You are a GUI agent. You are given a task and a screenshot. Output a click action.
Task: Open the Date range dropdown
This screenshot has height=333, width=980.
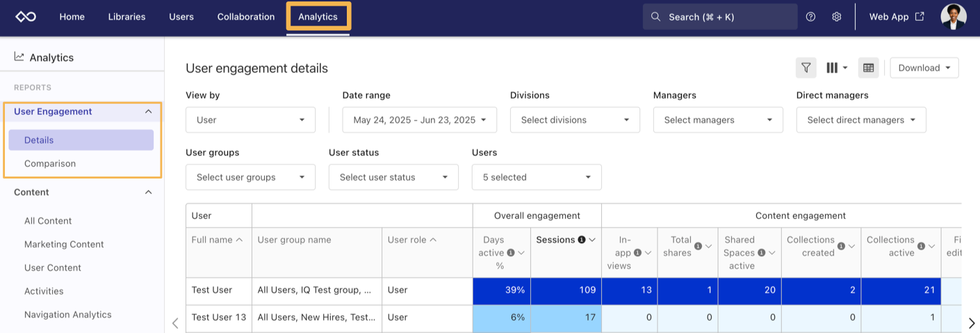pos(419,120)
